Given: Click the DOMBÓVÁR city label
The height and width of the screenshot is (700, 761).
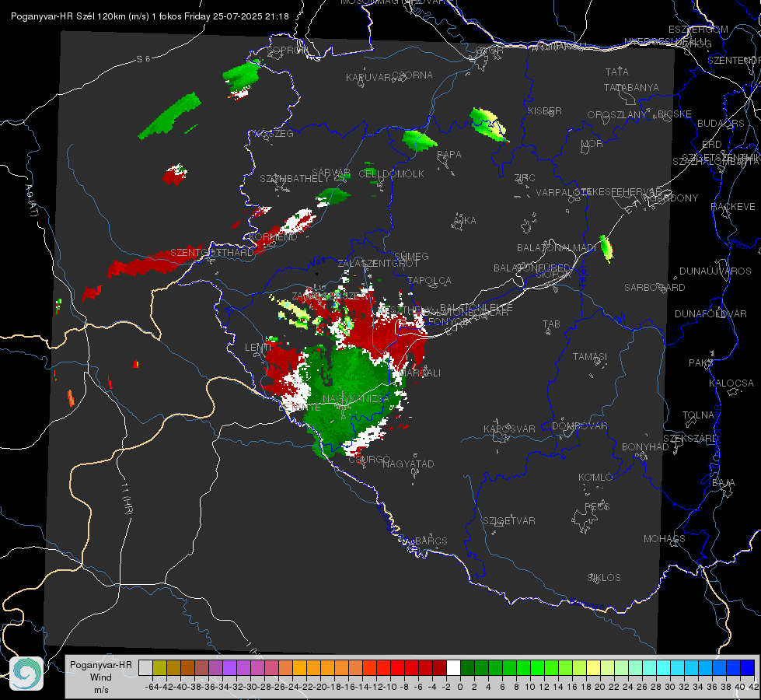Looking at the screenshot, I should click(579, 426).
